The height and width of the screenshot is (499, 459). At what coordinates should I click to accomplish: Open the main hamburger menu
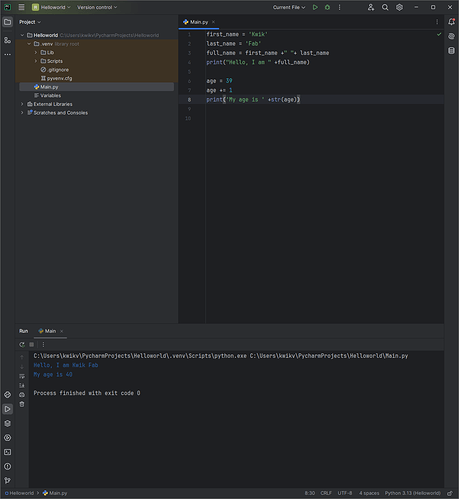22,7
